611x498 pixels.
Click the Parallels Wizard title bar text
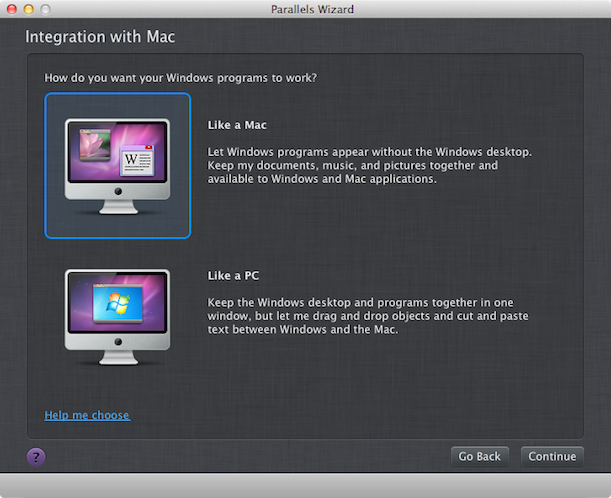click(x=313, y=9)
